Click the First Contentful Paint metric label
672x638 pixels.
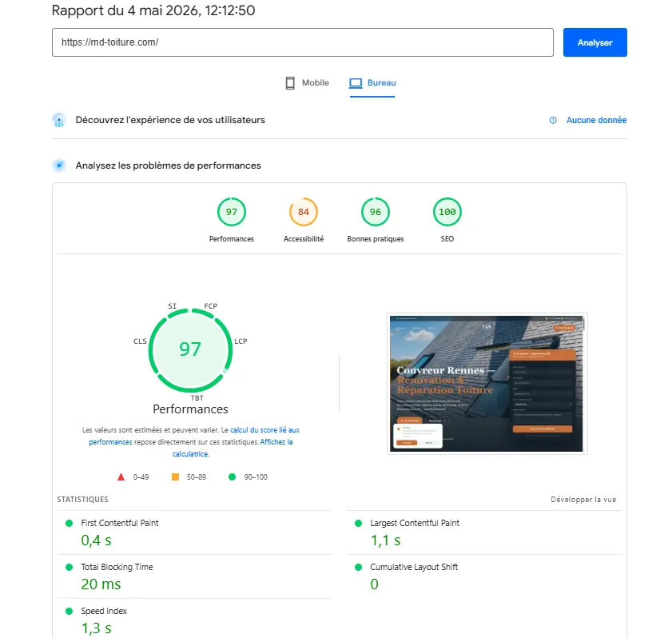click(120, 523)
